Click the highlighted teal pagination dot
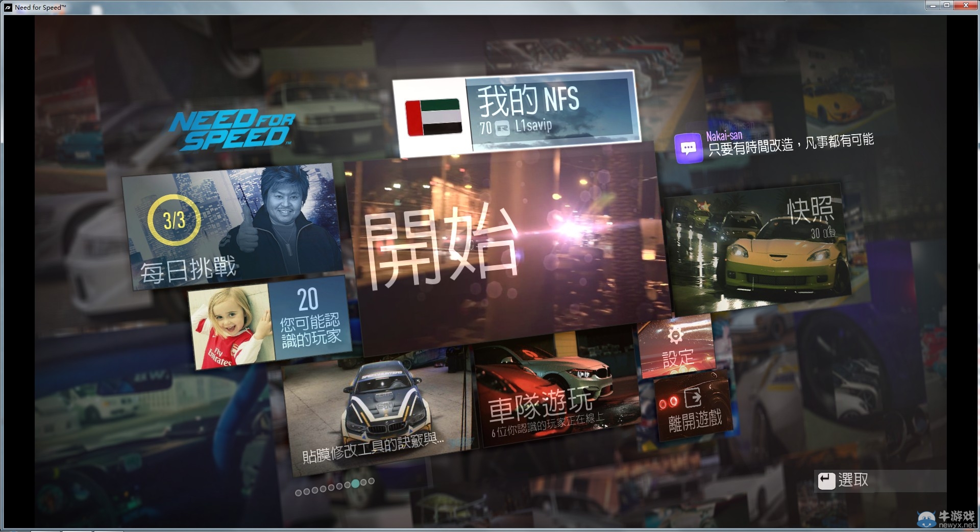Viewport: 980px width, 532px height. pos(355,484)
